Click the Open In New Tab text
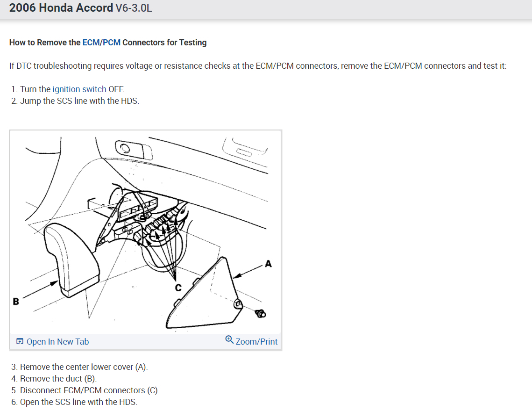 57,341
